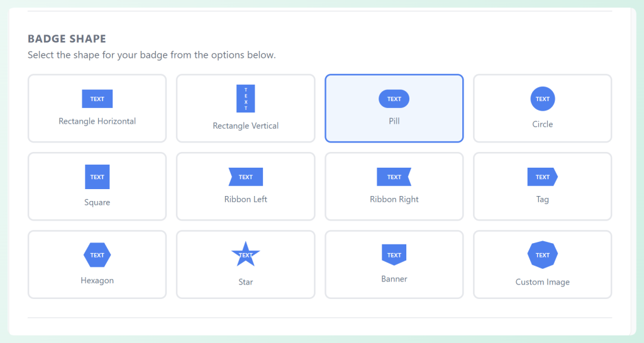
Task: Click the blue circle badge icon
Action: (542, 99)
